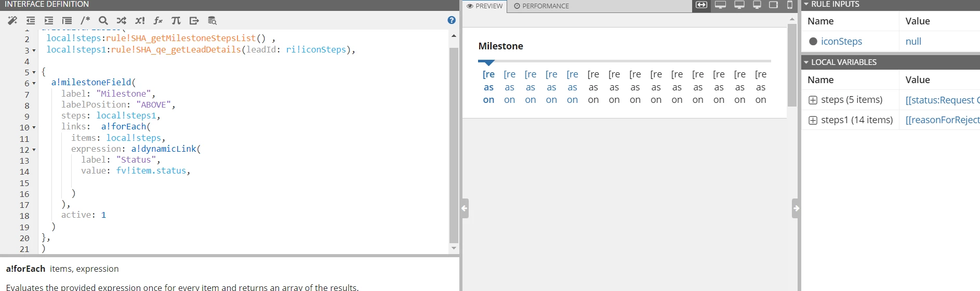Viewport: 980px width, 291px height.
Task: Expand the steps (5 items) variable
Action: [x=813, y=100]
